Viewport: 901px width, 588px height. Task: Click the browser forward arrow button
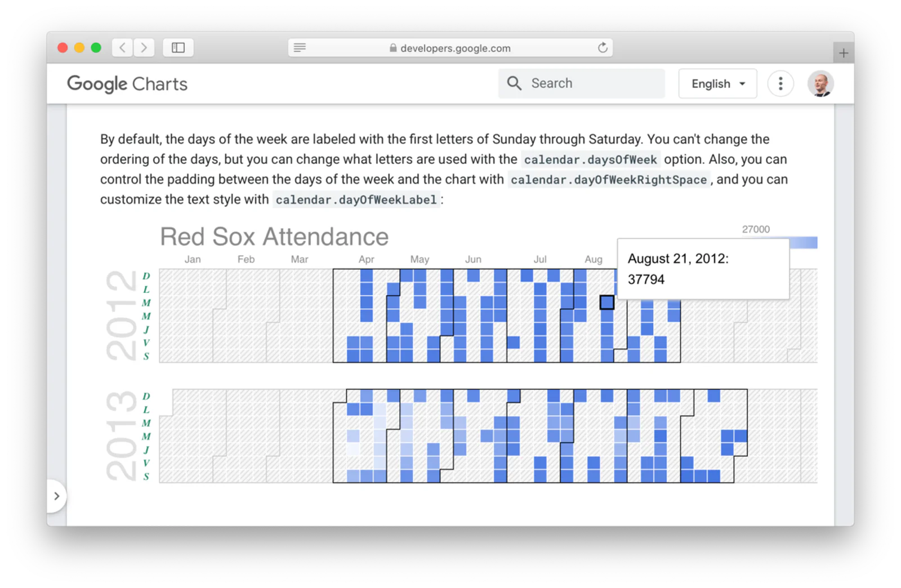pos(144,48)
